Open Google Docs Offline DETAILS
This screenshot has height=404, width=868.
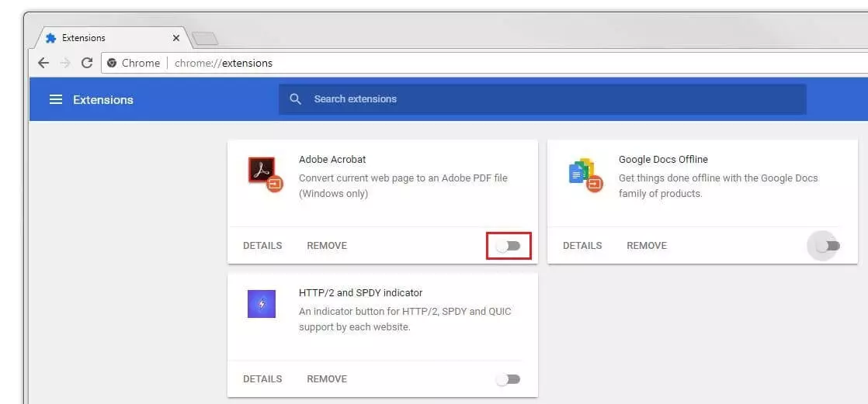point(582,246)
